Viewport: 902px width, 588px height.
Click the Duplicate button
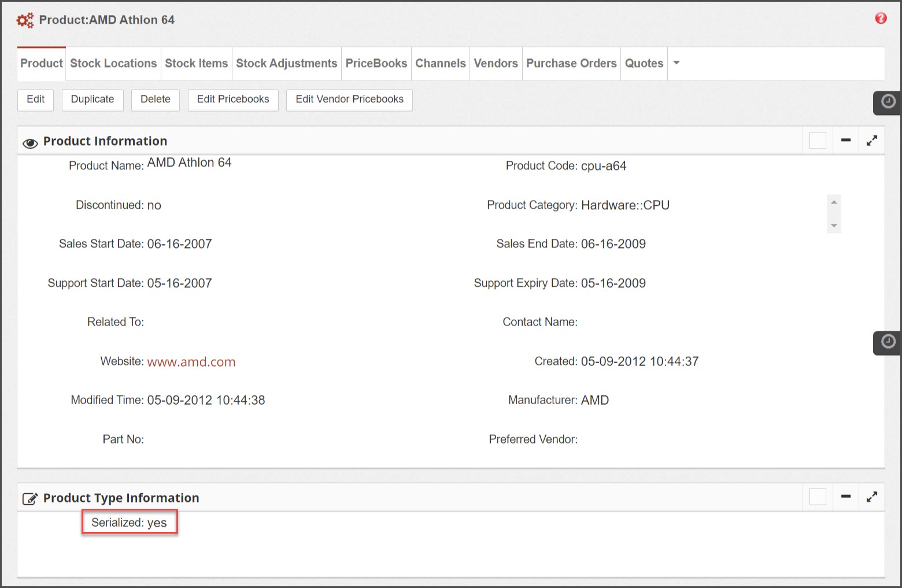pyautogui.click(x=93, y=99)
